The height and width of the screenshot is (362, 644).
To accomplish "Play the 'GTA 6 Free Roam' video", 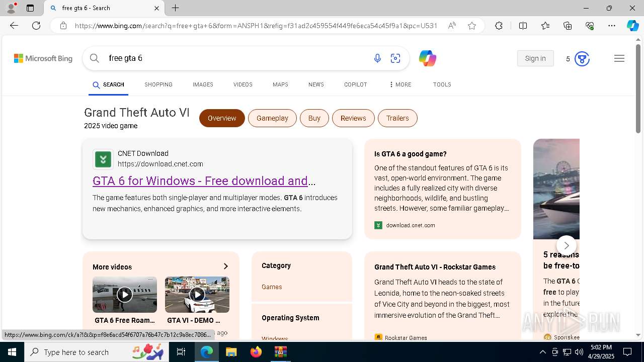I will click(x=125, y=295).
